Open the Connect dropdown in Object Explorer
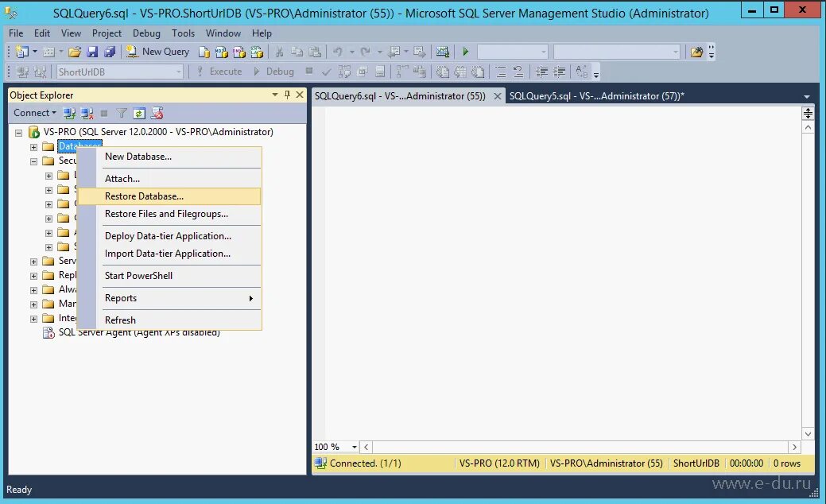826x504 pixels. click(x=35, y=113)
